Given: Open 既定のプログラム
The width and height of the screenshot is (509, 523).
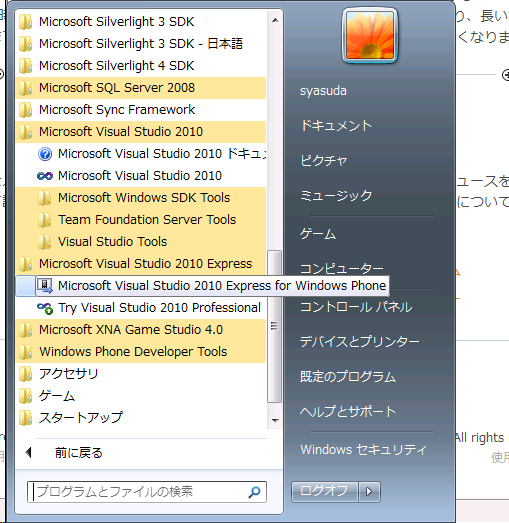Looking at the screenshot, I should tap(348, 377).
